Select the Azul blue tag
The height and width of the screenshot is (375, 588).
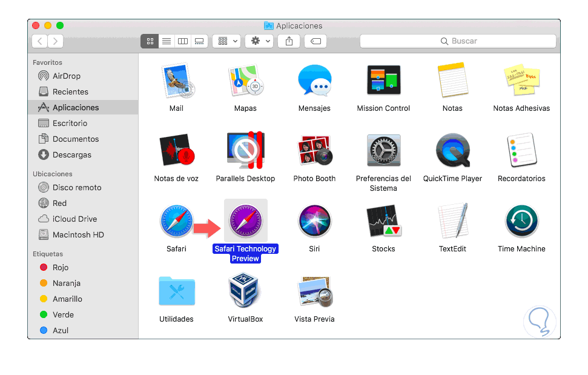tap(83, 330)
